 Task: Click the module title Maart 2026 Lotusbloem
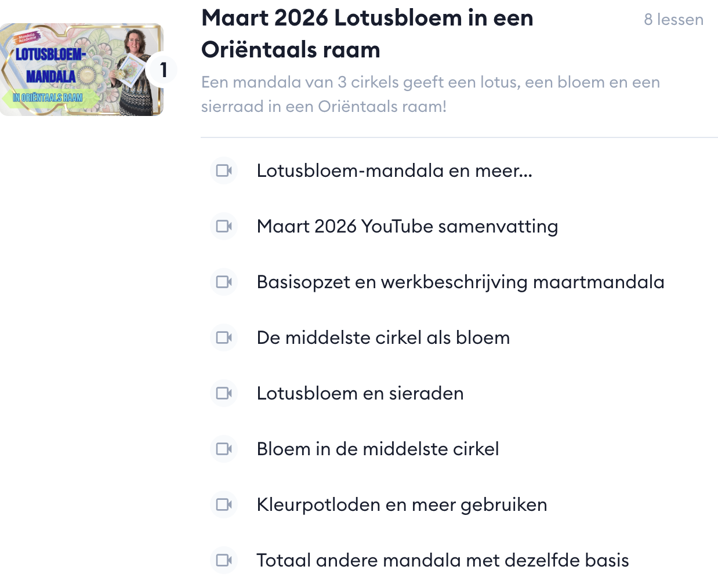(367, 34)
